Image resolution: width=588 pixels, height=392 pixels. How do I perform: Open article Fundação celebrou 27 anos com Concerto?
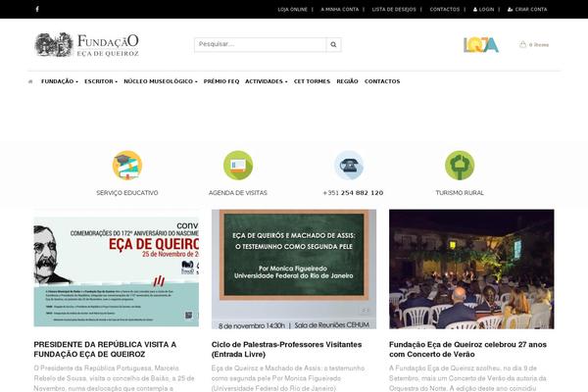coord(468,349)
